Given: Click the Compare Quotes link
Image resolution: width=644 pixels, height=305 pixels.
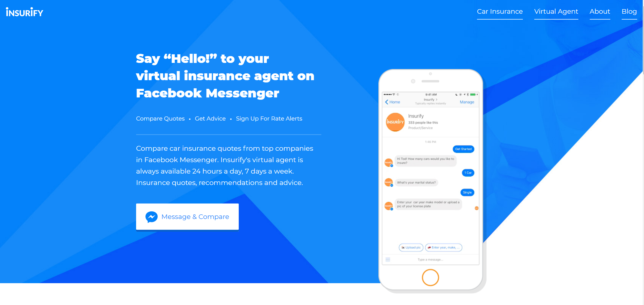Looking at the screenshot, I should coord(160,119).
